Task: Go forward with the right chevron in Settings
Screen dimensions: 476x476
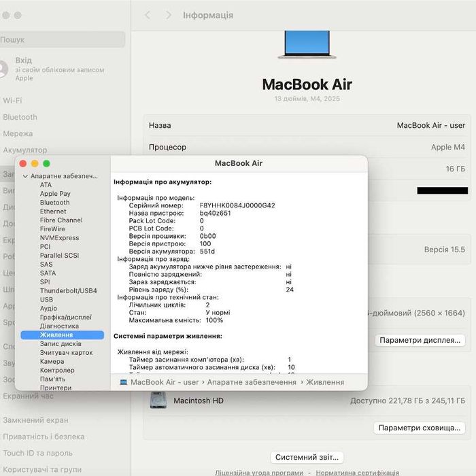Action: pyautogui.click(x=169, y=15)
